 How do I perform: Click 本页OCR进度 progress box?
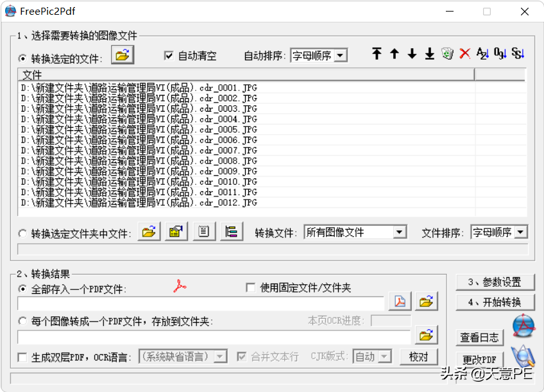coord(391,320)
